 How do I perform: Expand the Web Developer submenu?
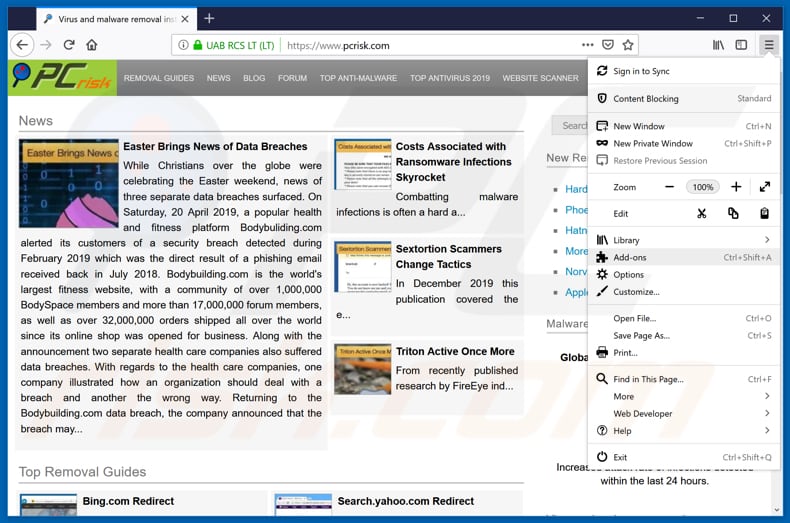[x=767, y=413]
